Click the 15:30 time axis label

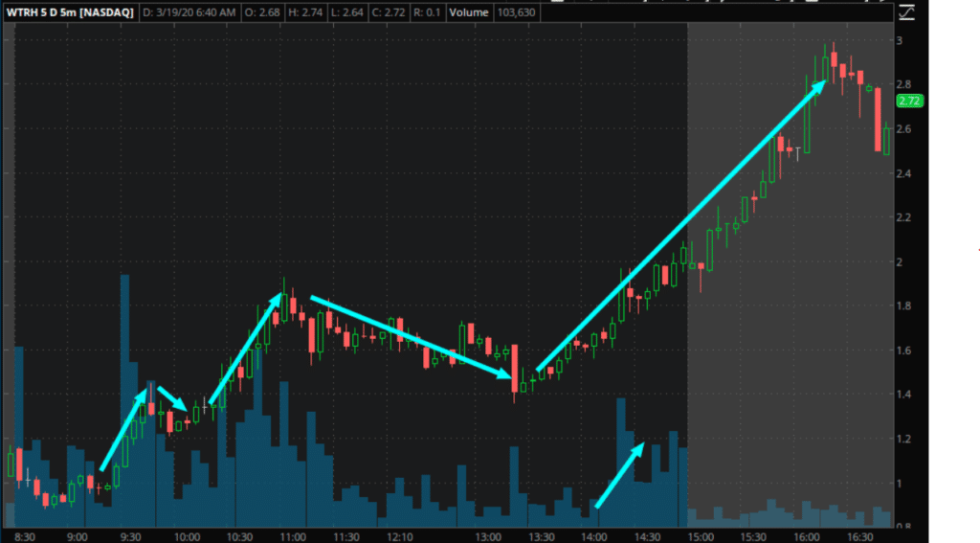click(753, 536)
